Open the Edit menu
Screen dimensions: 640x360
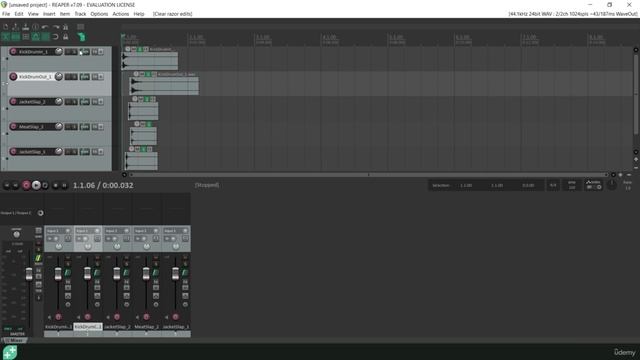(x=19, y=14)
